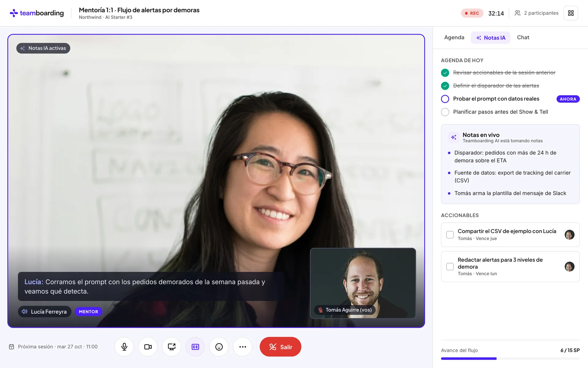Click note about Tomás arma la plantilla
The height and width of the screenshot is (368, 588).
(510, 193)
